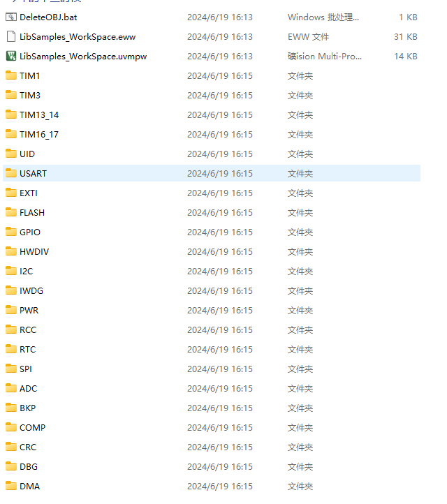Click the EXTI folder name

29,193
